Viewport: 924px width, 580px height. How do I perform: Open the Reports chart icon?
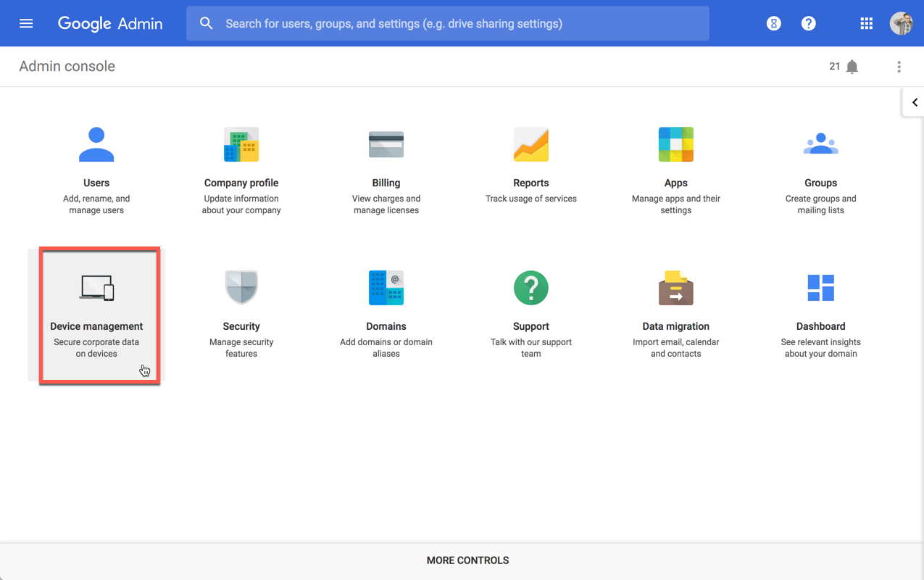pyautogui.click(x=531, y=145)
